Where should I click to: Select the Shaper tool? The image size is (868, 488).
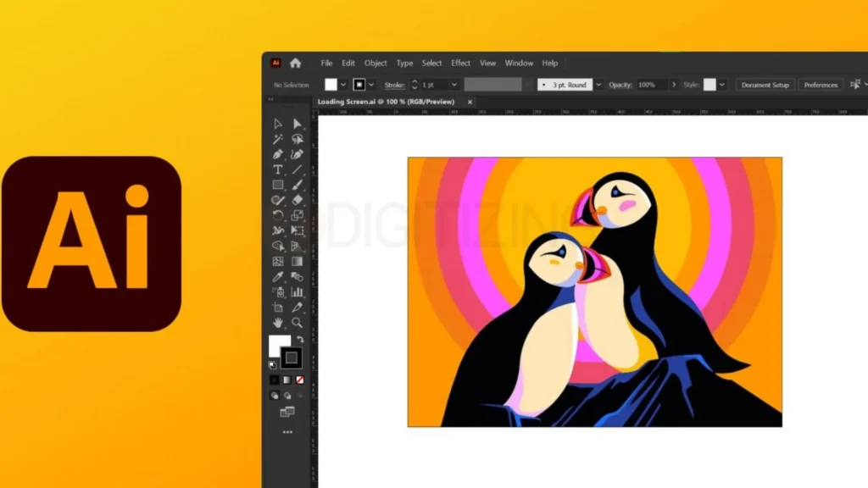(x=278, y=200)
